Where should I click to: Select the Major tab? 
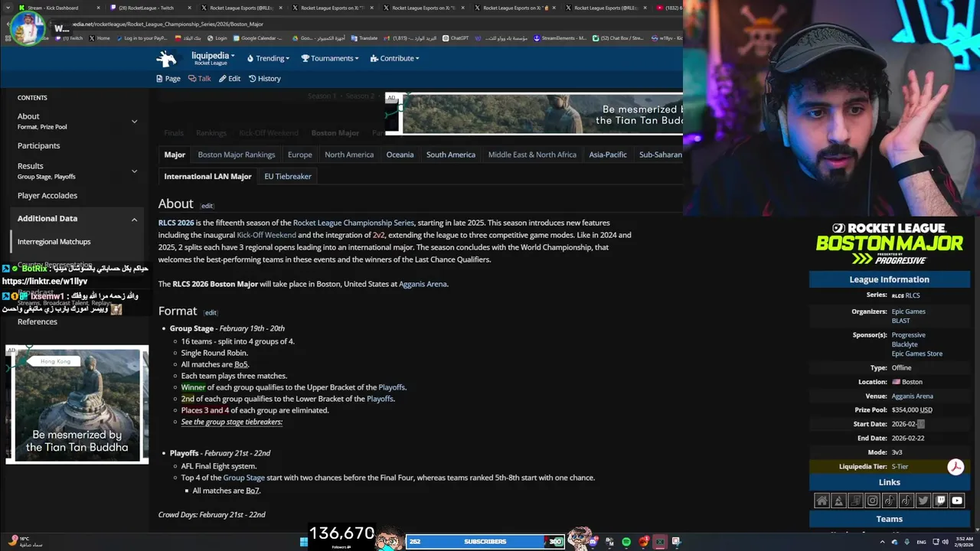click(175, 155)
